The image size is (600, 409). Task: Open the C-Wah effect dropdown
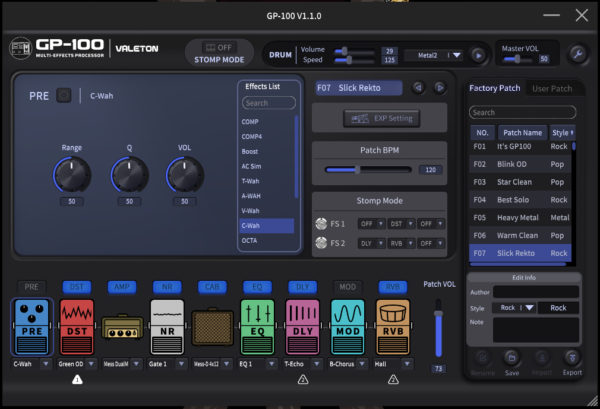[x=32, y=364]
